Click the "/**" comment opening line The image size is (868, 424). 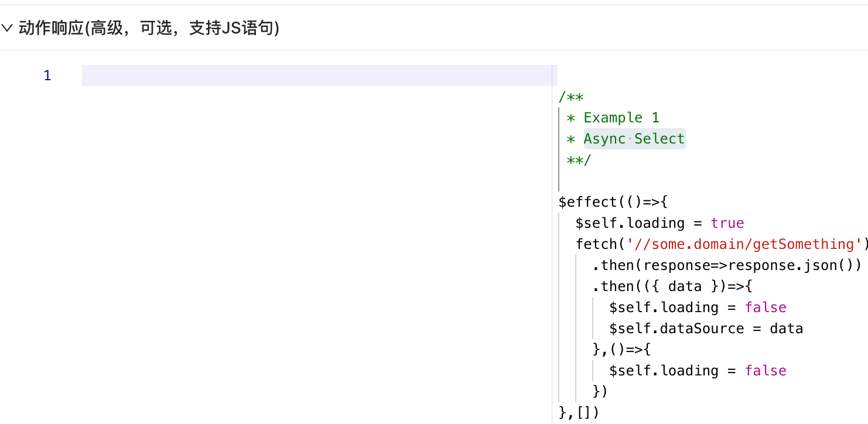[571, 97]
